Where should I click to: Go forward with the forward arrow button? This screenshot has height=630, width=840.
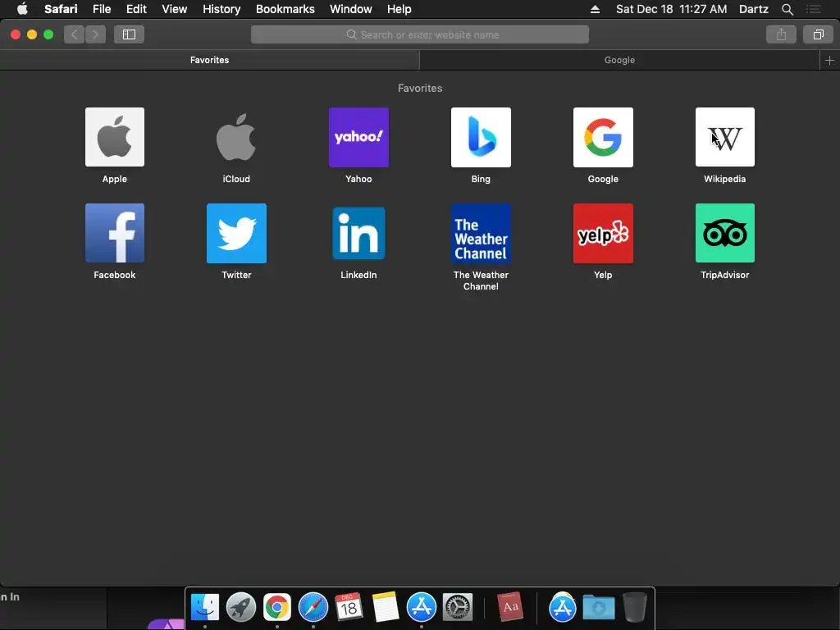[x=95, y=34]
